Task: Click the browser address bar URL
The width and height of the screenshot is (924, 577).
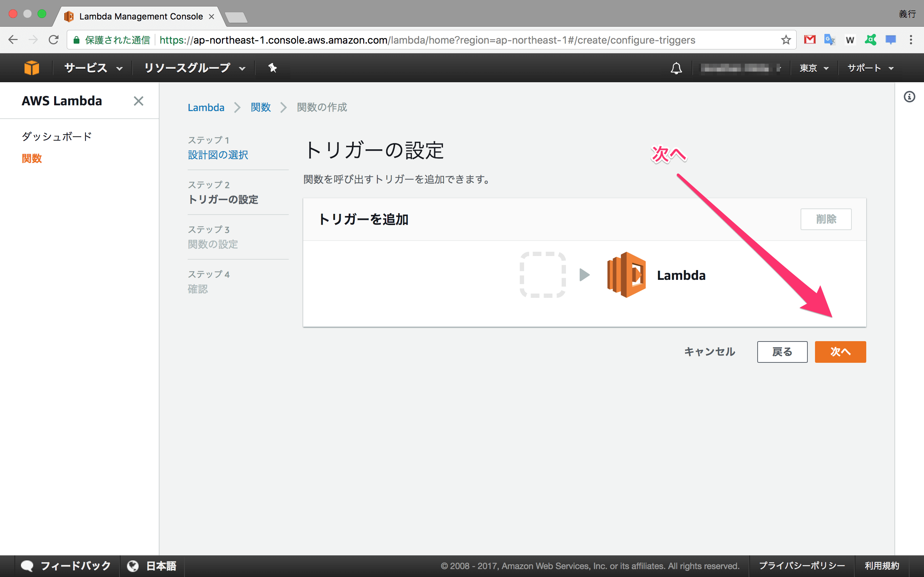Action: [x=427, y=40]
